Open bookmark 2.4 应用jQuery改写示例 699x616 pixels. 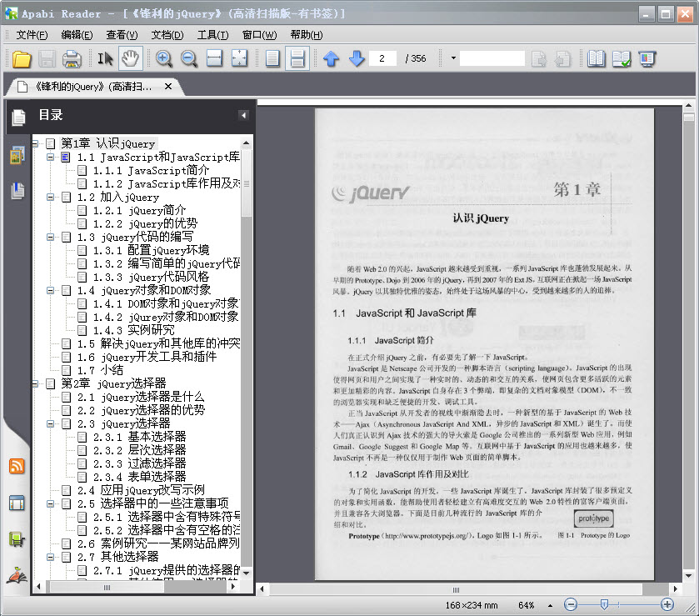pyautogui.click(x=141, y=490)
